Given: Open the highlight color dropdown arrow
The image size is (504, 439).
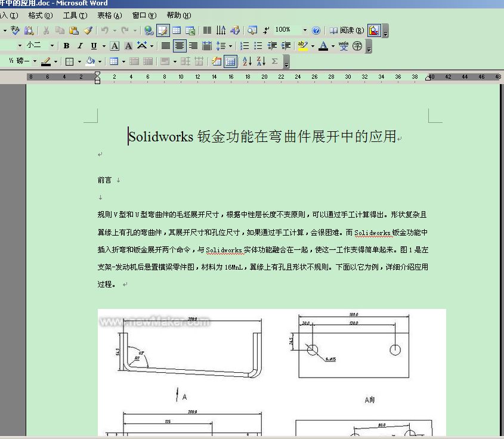Looking at the screenshot, I should pos(313,46).
